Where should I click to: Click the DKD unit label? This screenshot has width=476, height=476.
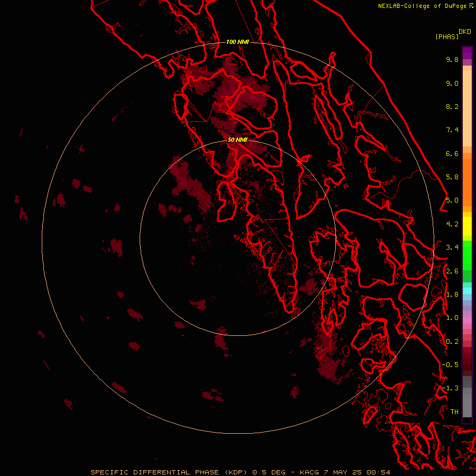click(x=464, y=32)
